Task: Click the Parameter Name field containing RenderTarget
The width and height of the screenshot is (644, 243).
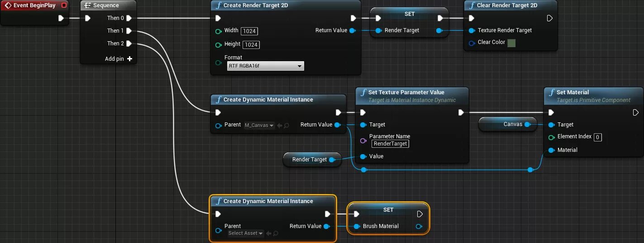Action: (390, 144)
